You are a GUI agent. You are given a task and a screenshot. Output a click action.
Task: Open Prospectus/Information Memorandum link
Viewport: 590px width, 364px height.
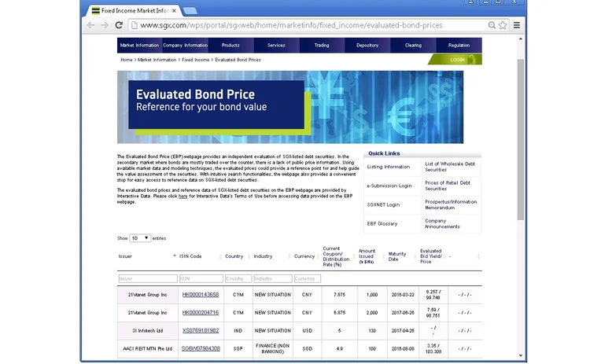click(451, 205)
